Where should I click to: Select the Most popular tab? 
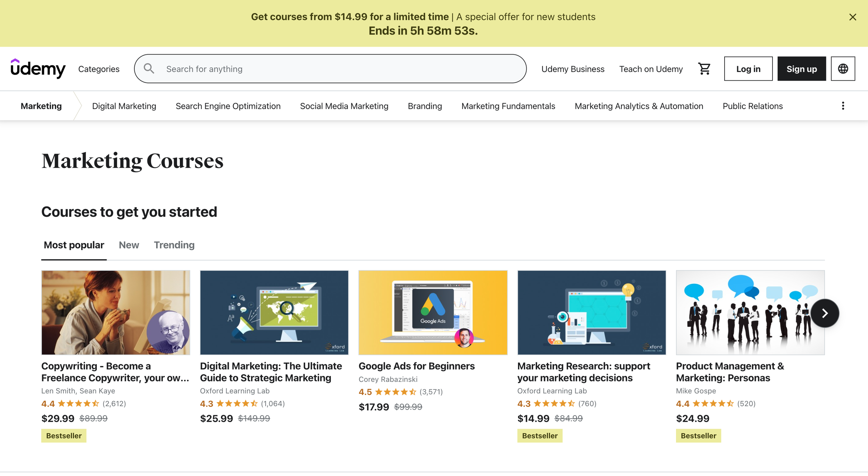[x=74, y=245]
